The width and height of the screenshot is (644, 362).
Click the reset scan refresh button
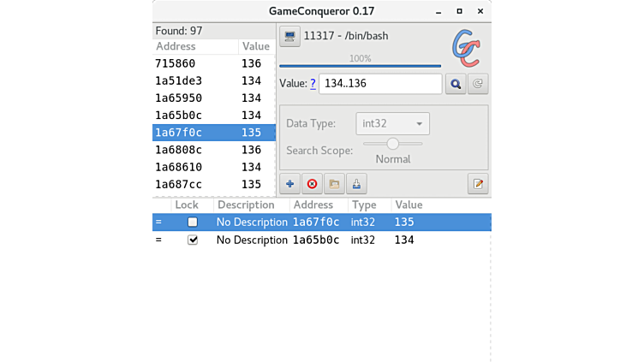478,84
